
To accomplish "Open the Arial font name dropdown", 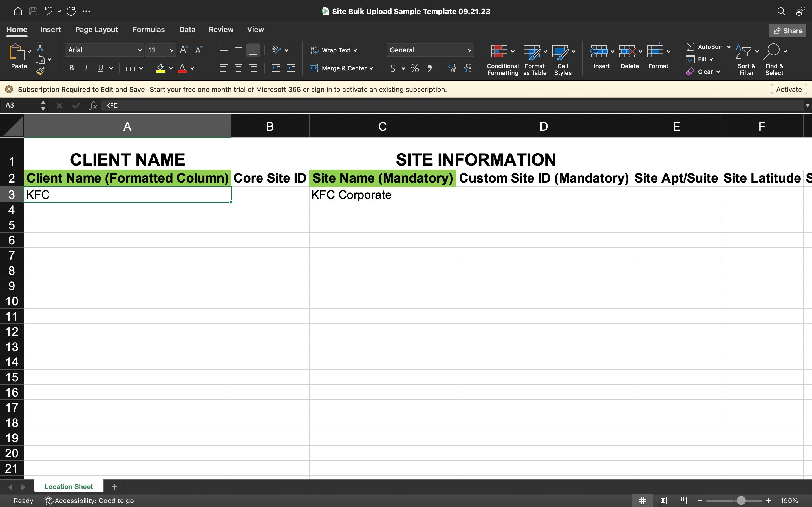I will 140,50.
